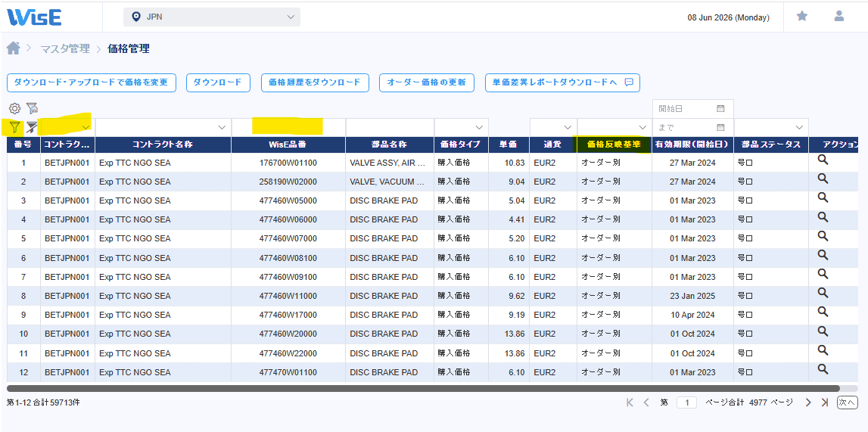Viewport: 868px width, 432px height.
Task: Expand the JPN location dropdown
Action: (211, 17)
